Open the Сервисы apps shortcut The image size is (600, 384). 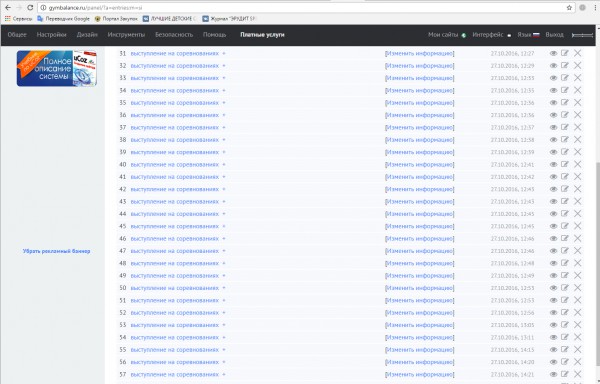coord(18,18)
